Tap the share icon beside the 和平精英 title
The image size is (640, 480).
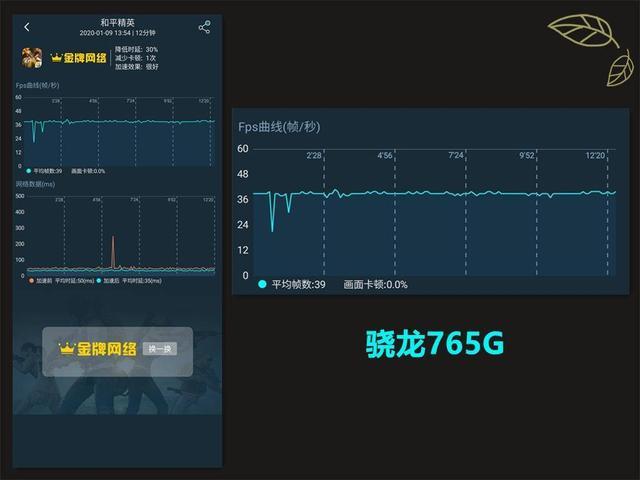tap(204, 27)
